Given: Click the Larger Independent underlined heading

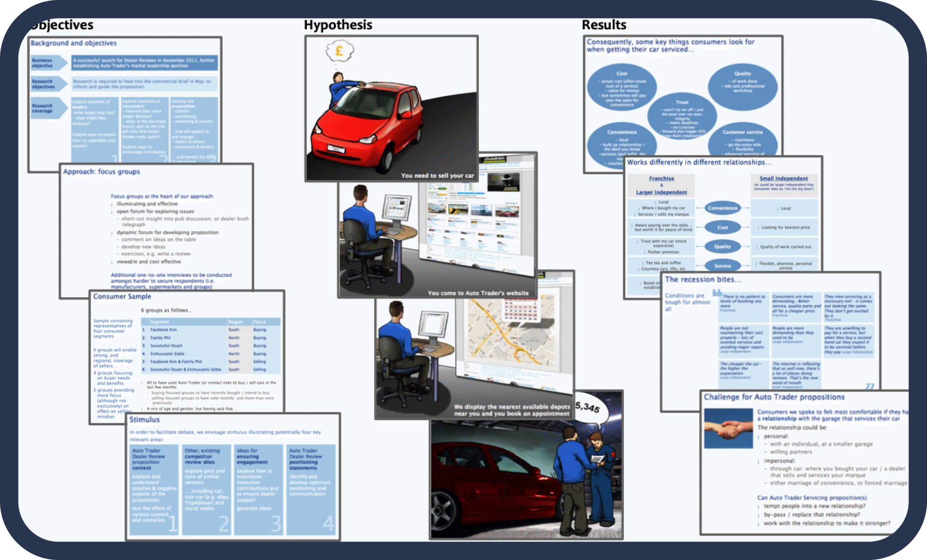Looking at the screenshot, I should coord(661,192).
